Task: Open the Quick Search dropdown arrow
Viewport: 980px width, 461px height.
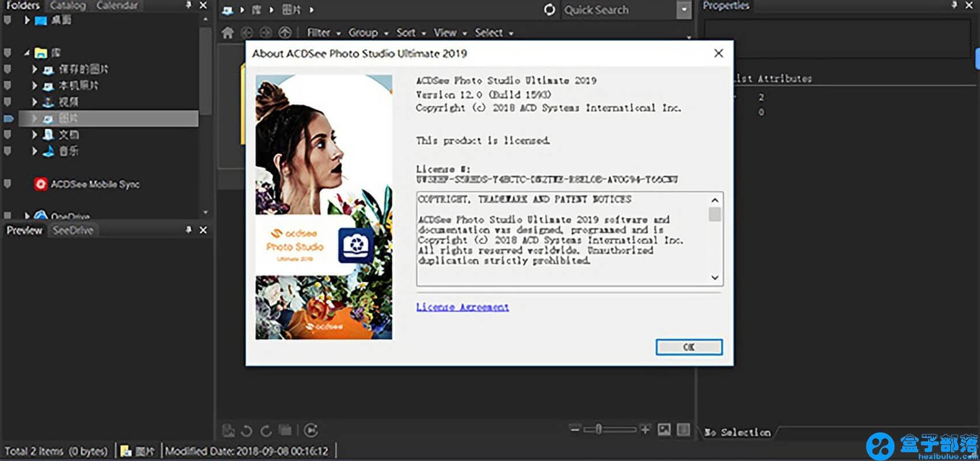Action: click(683, 10)
